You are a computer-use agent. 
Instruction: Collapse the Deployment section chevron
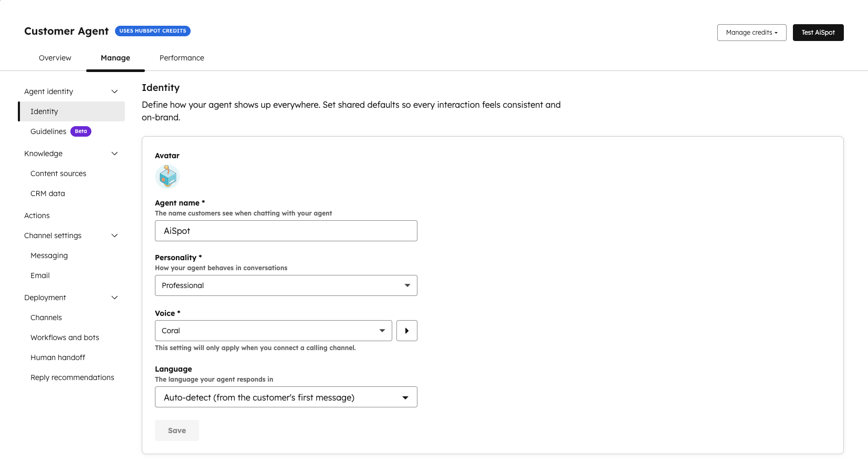[114, 298]
